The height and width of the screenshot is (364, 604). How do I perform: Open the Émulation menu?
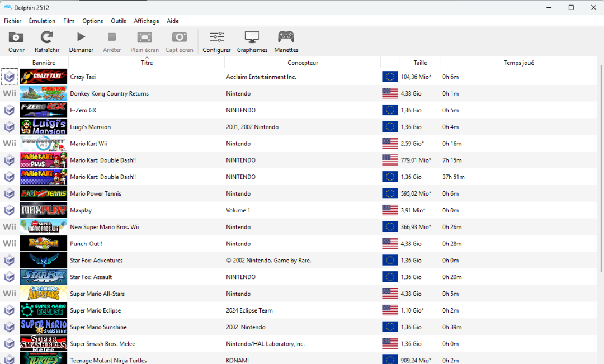click(x=42, y=21)
